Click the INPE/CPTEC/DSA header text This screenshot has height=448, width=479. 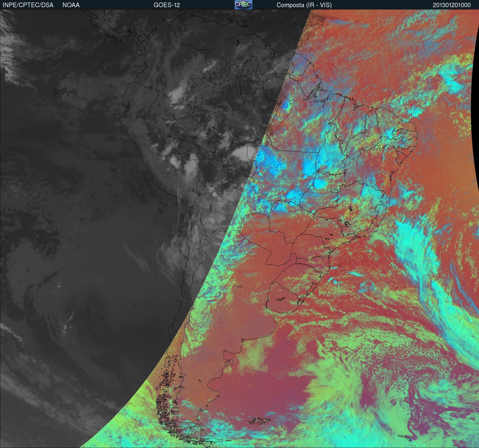point(28,5)
